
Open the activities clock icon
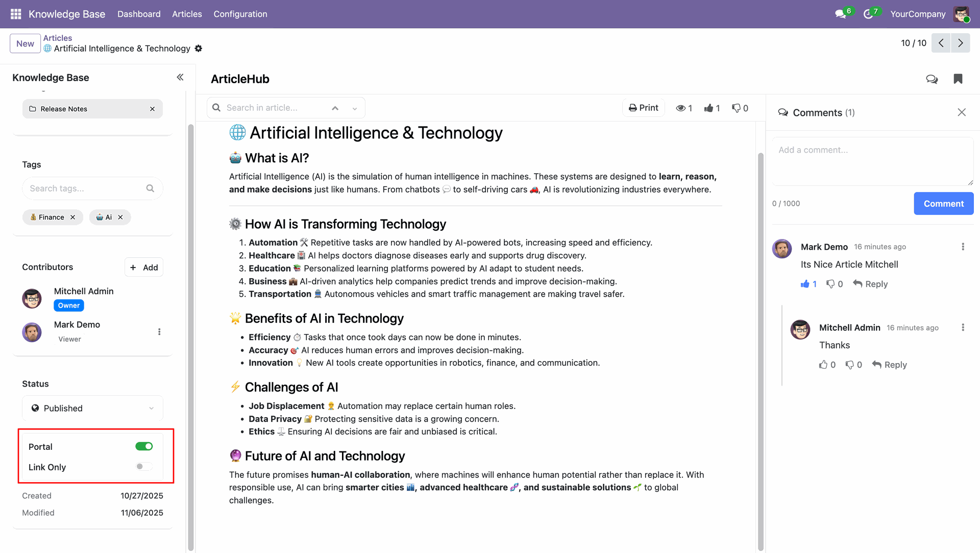tap(868, 14)
